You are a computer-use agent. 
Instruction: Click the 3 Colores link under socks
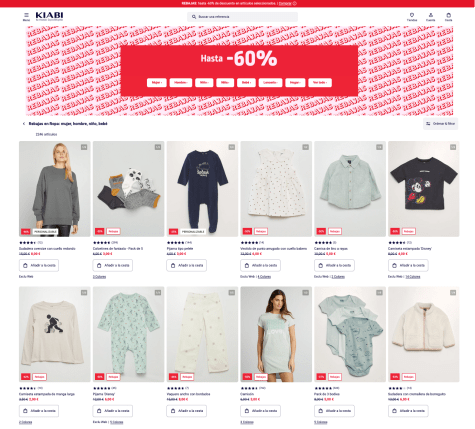click(99, 277)
